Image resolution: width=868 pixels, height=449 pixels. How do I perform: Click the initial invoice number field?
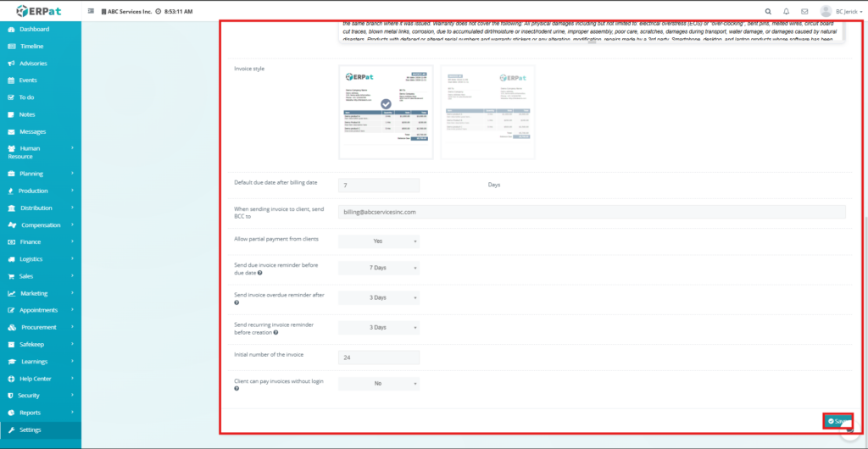pos(379,358)
